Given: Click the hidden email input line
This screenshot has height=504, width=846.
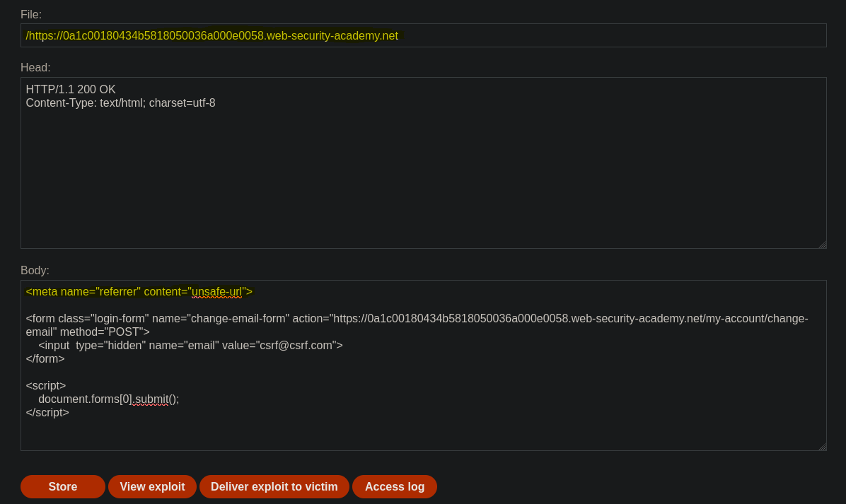Looking at the screenshot, I should [190, 345].
